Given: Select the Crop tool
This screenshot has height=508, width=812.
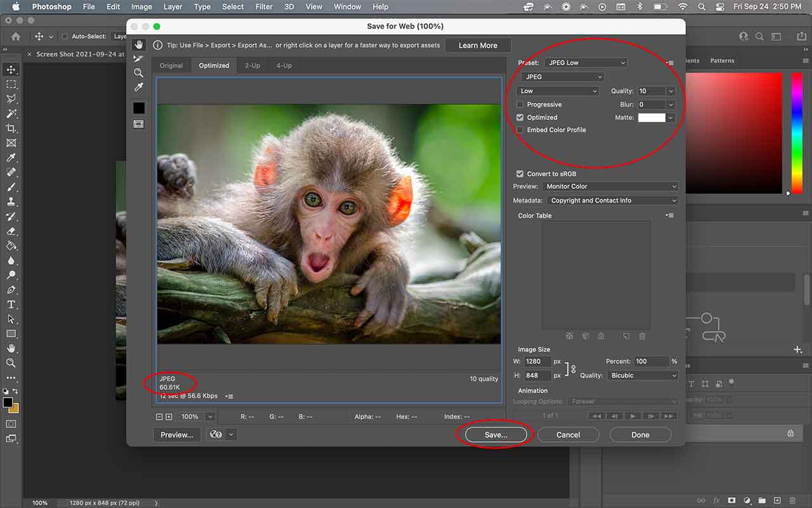Looking at the screenshot, I should coord(11,128).
